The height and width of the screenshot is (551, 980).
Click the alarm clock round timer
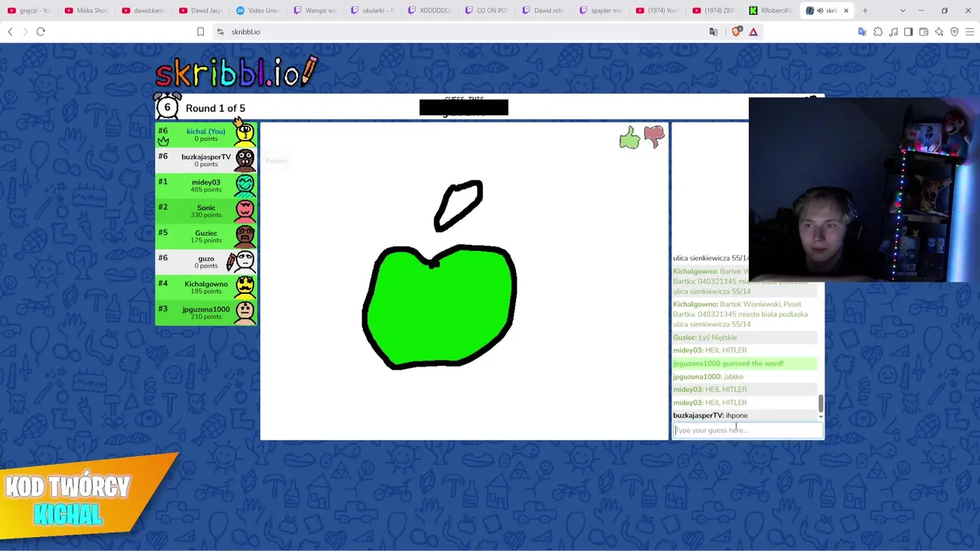(167, 106)
